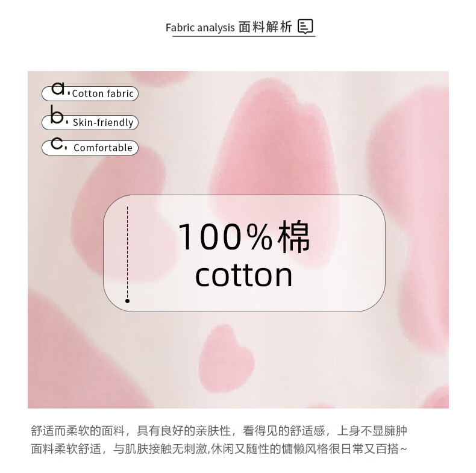This screenshot has height=473, width=476.
Task: Click the letter c marker
Action: [x=57, y=143]
